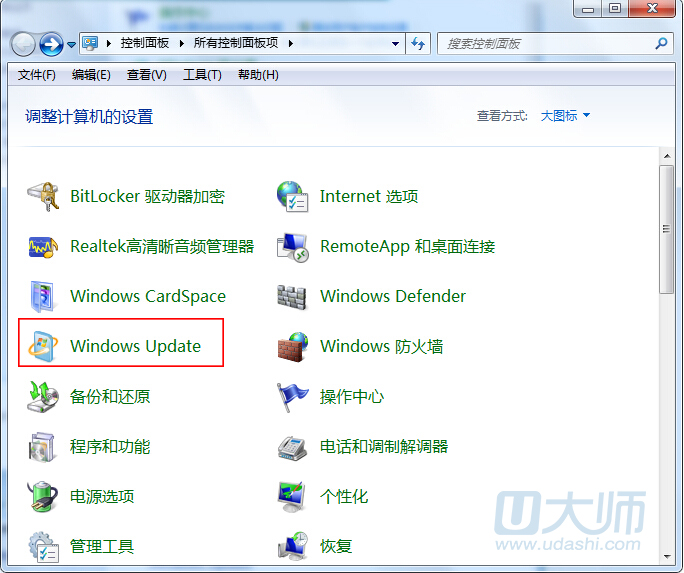Screen dimensions: 684x573
Task: Open the 管理工具 link
Action: click(102, 546)
